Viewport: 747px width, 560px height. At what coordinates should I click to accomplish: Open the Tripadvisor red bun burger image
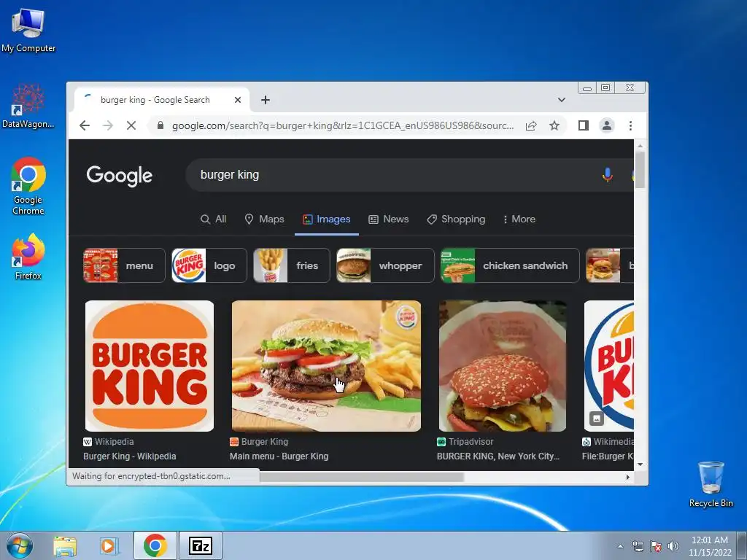point(503,366)
